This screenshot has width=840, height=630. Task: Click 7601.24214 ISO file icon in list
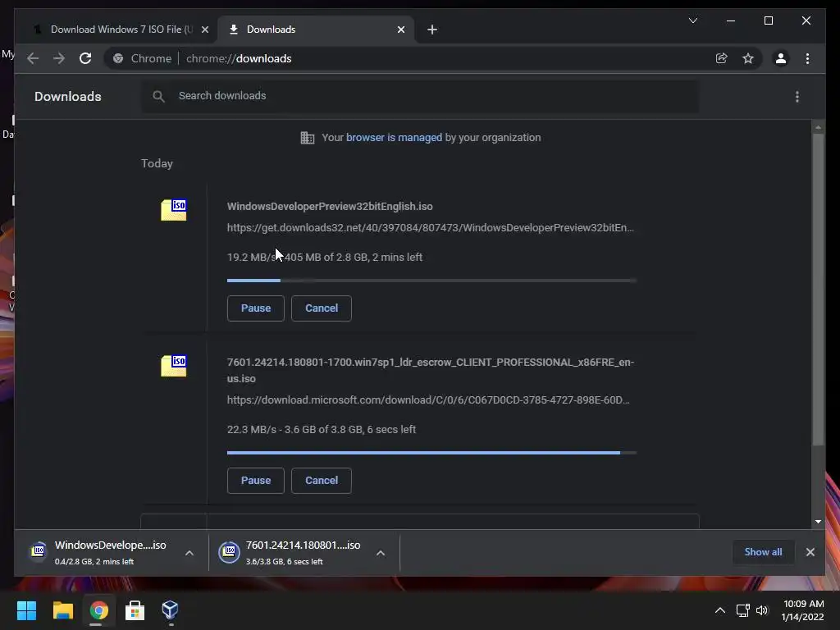point(174,366)
